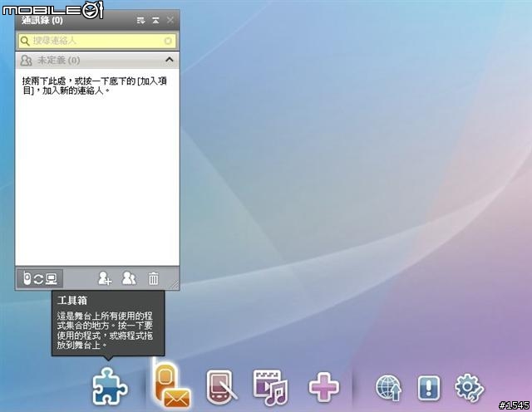532x412 pixels.
Task: Close the 通訊錄 contacts window
Action: 170,20
